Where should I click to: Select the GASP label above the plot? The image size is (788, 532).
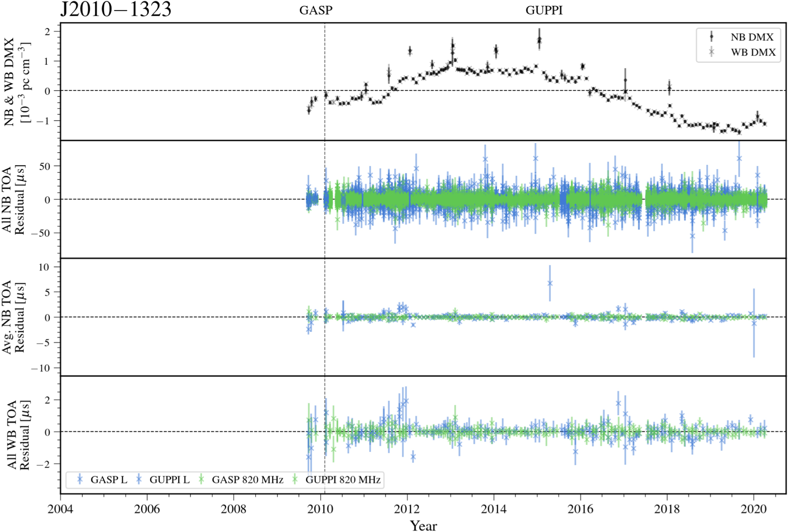point(316,10)
